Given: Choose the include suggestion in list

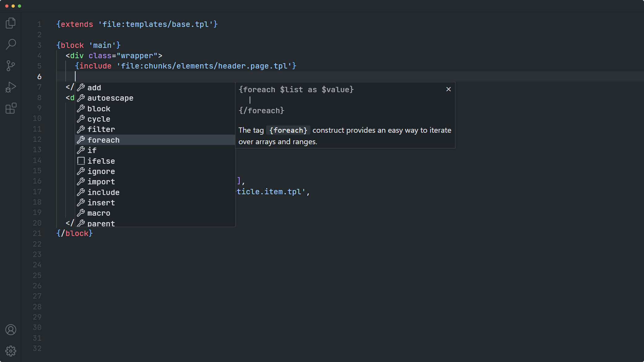Looking at the screenshot, I should (103, 192).
